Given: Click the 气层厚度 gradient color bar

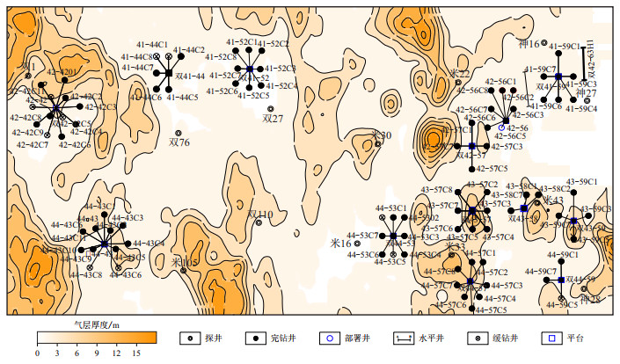Looking at the screenshot, I should coord(97,338).
